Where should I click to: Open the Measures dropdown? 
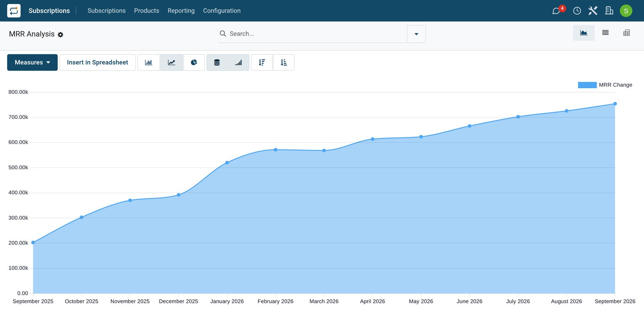[x=32, y=62]
